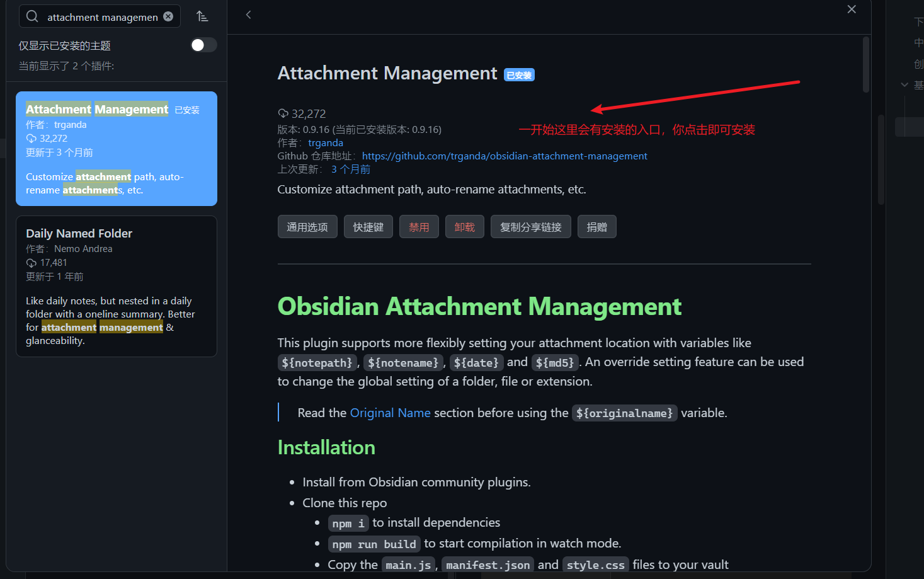Expand the collapsed section chevron at right edge
Viewport: 924px width, 579px height.
[904, 84]
